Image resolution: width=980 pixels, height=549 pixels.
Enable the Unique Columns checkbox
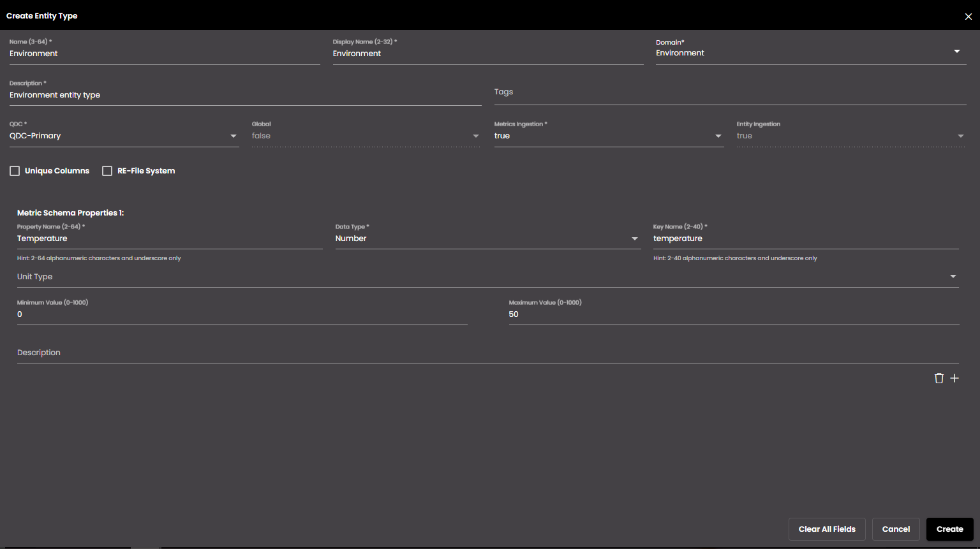tap(15, 171)
